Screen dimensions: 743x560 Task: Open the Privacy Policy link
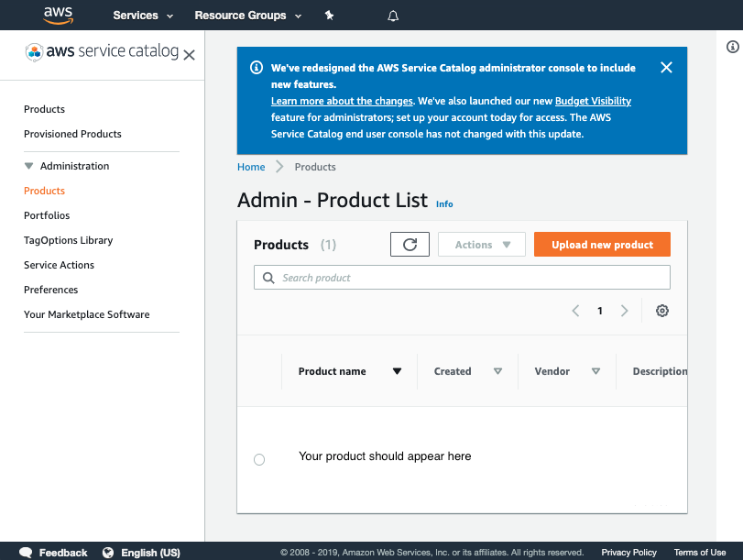click(x=628, y=553)
